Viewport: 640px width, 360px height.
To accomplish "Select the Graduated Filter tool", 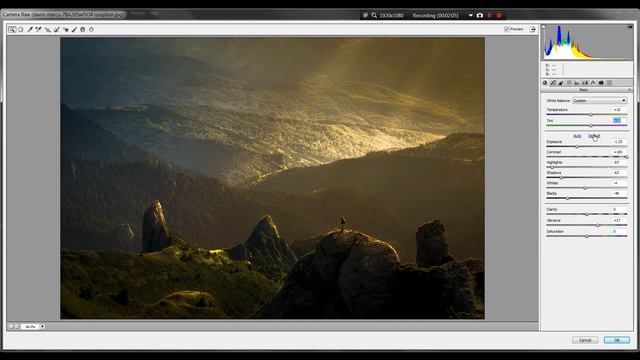I will 83,29.
